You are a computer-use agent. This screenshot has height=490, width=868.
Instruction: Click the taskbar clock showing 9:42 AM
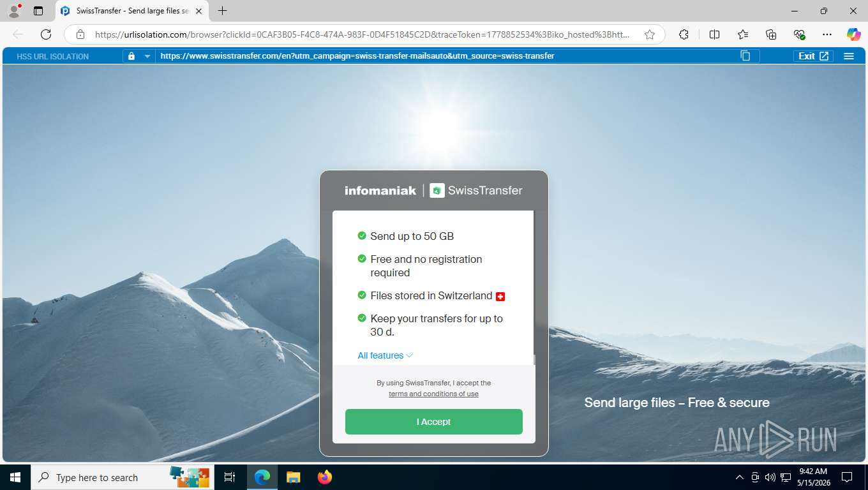coord(812,477)
